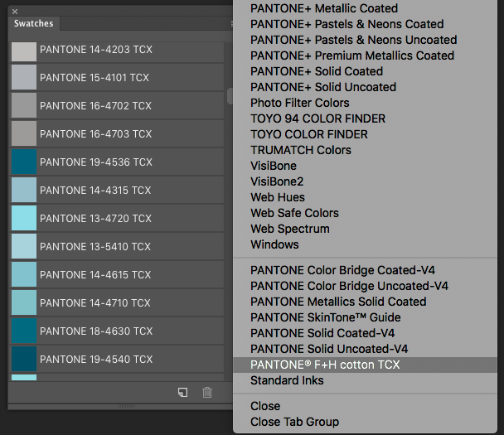Click the delete swatch trash icon

click(207, 393)
